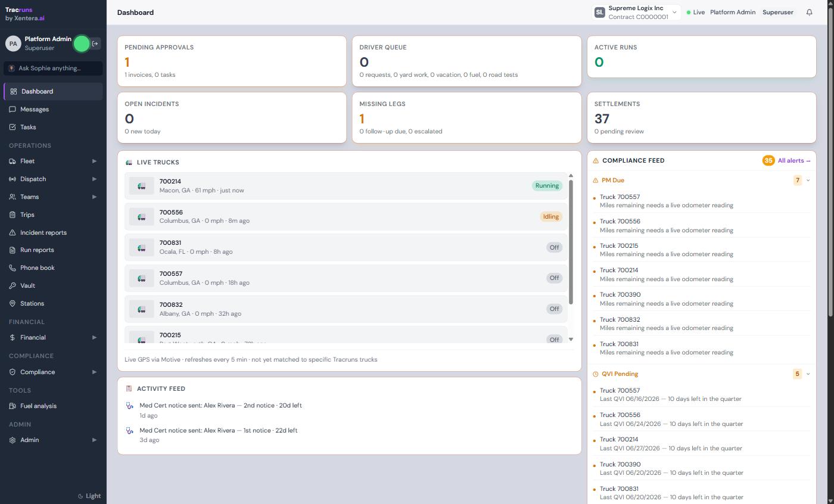
Task: Open the Pending Approvals card
Action: tap(232, 61)
